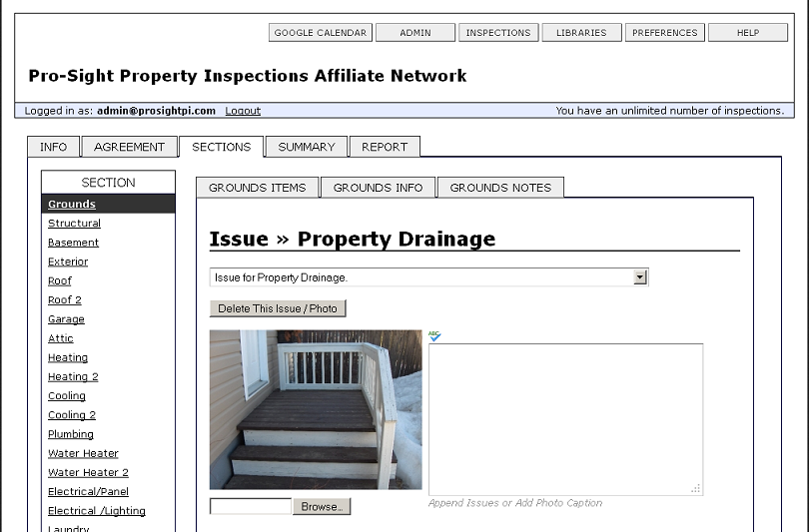Click the file path input field
The width and height of the screenshot is (809, 532).
click(x=251, y=506)
